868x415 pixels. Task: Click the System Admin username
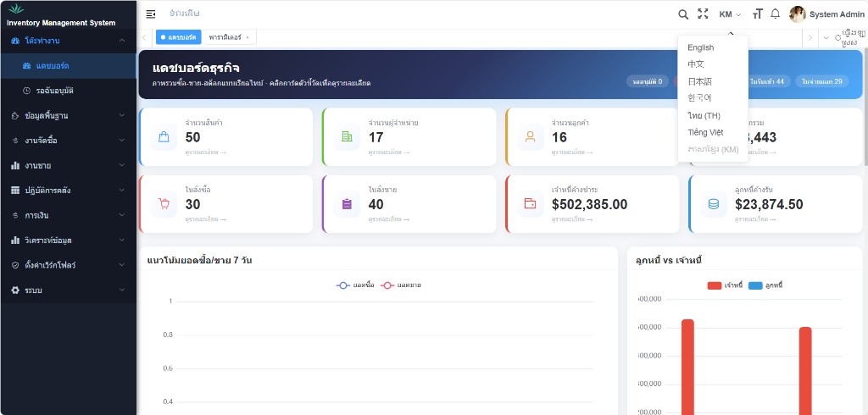(837, 14)
